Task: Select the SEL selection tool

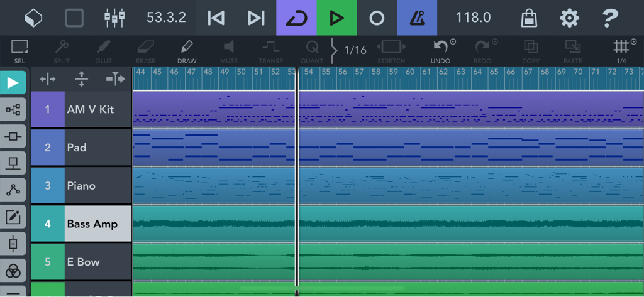Action: [x=19, y=51]
